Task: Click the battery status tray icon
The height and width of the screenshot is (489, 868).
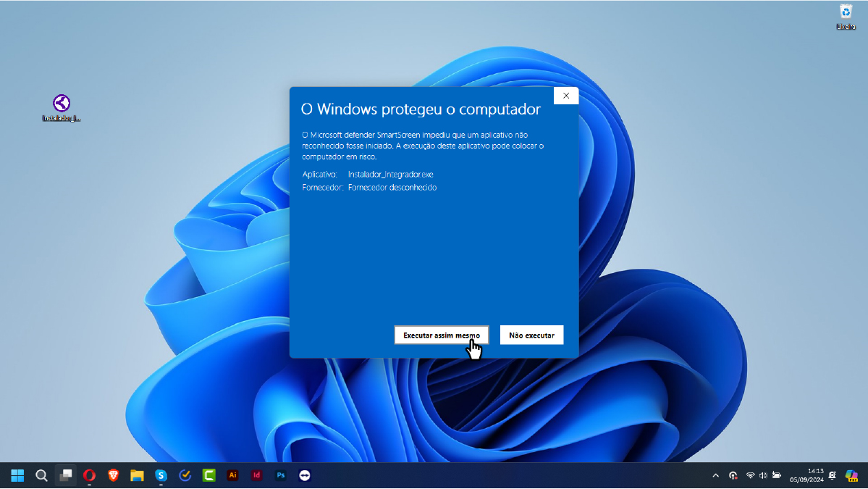Action: tap(777, 475)
